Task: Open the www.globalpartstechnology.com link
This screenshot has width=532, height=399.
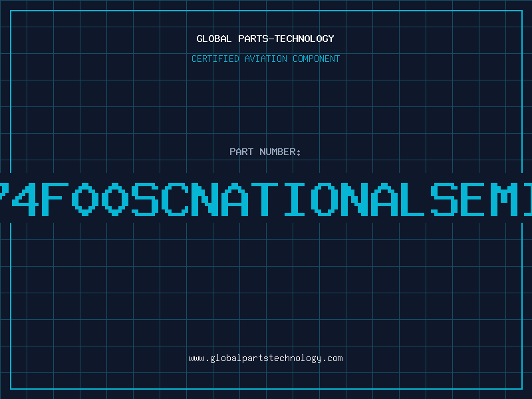Action: (265, 358)
